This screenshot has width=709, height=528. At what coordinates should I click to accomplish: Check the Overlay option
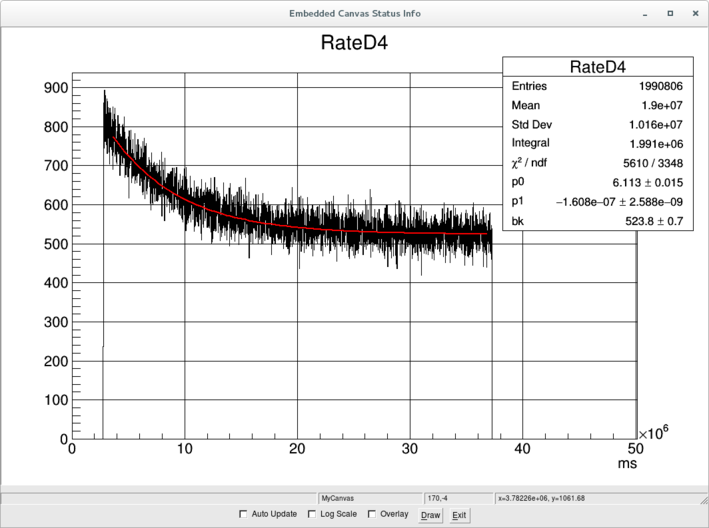point(372,514)
